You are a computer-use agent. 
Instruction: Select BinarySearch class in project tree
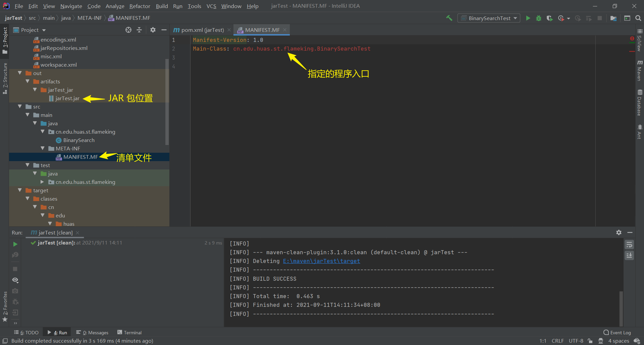(78, 140)
